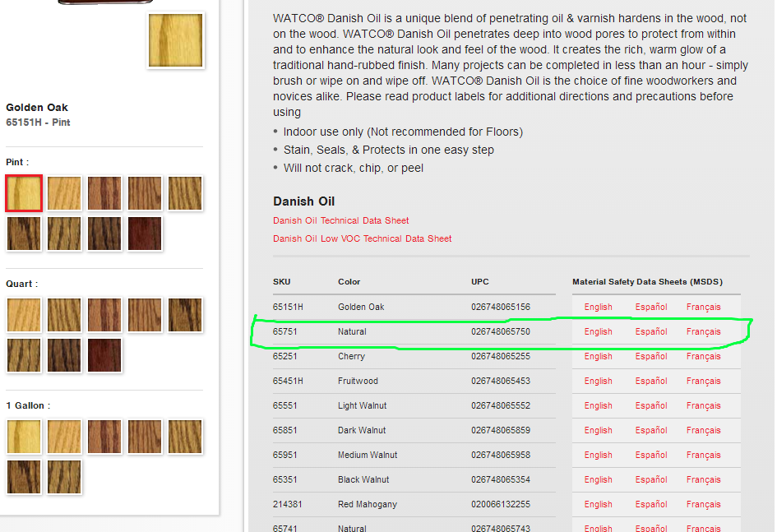Click the Red Mahogany color cell

(x=368, y=504)
